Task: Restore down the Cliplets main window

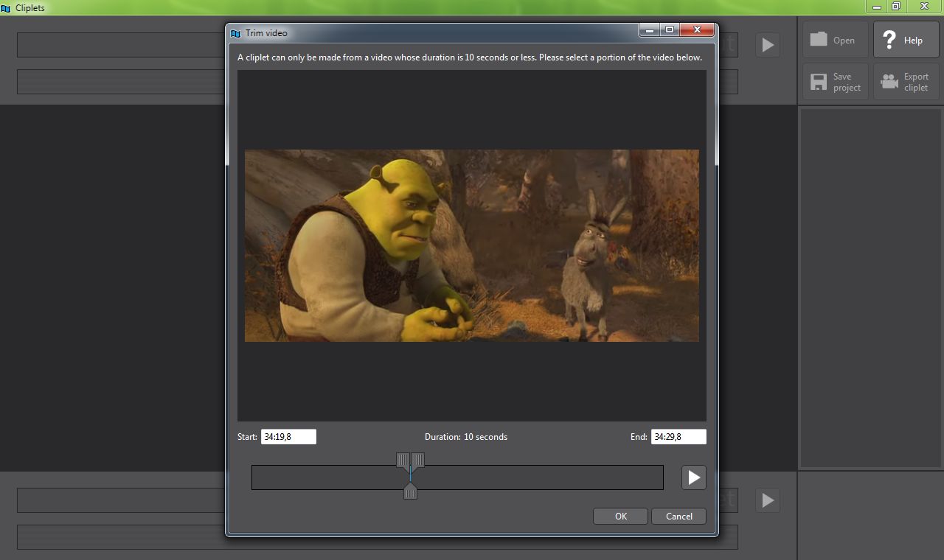Action: (896, 6)
